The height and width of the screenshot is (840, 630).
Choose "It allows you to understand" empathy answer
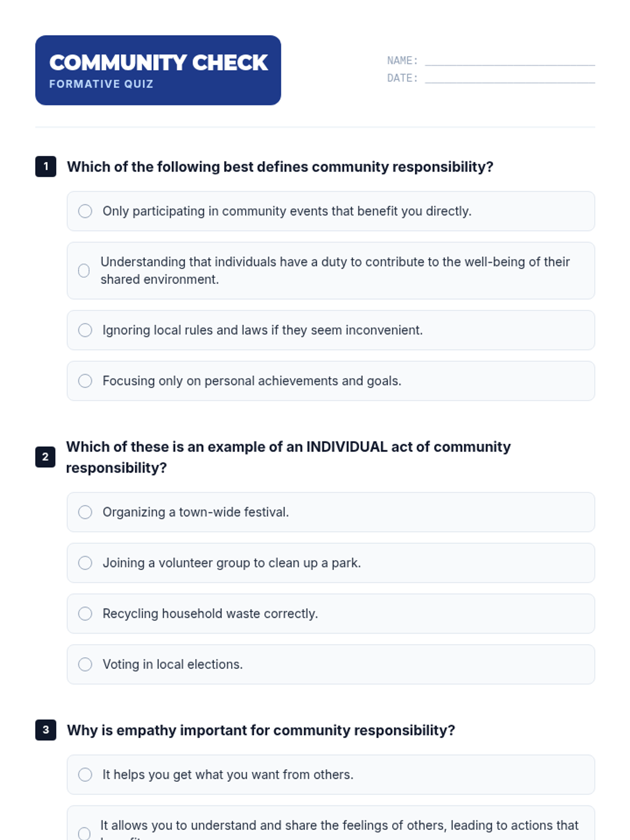(84, 833)
